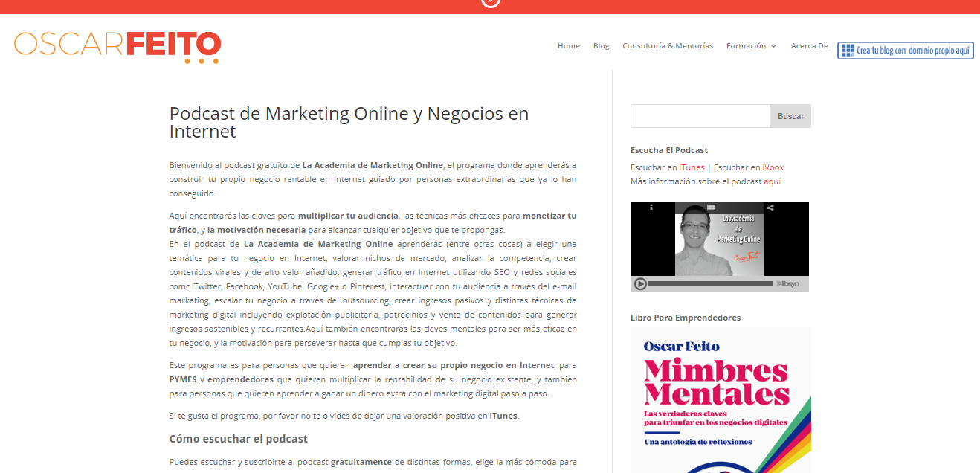Screen dimensions: 980x473
Task: Open Consultoría & Mentorías page
Action: (668, 46)
